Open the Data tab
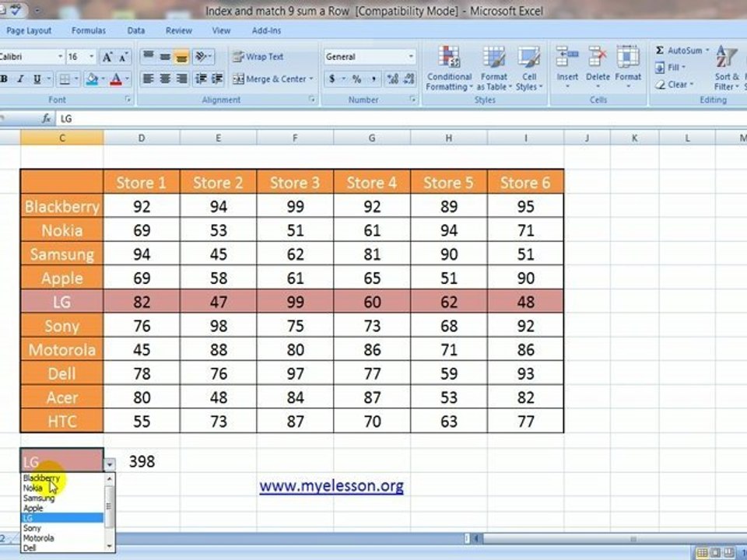The height and width of the screenshot is (560, 747). (x=135, y=30)
